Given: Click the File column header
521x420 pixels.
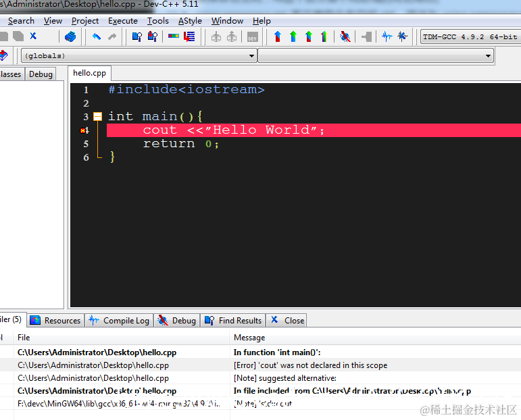Looking at the screenshot, I should point(122,338).
